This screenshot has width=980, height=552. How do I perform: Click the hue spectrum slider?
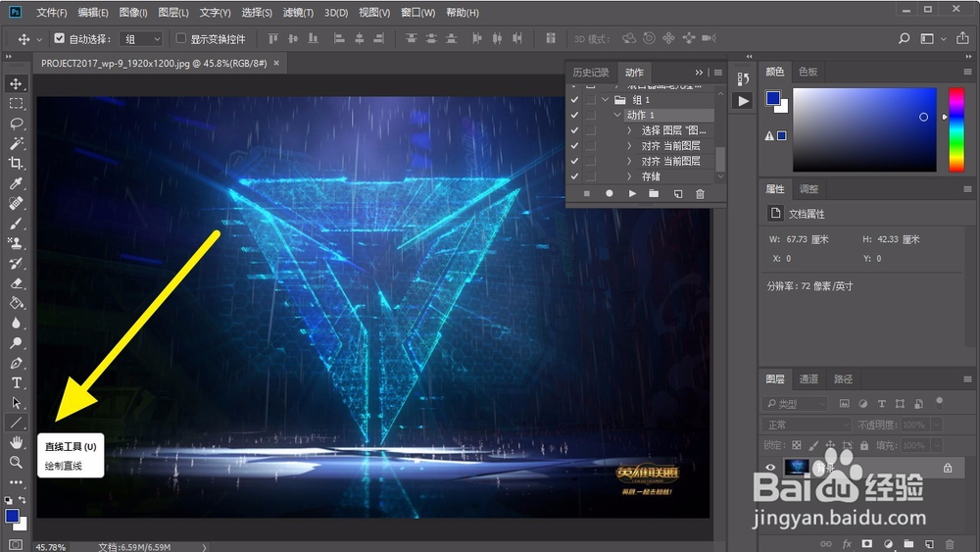(x=955, y=129)
